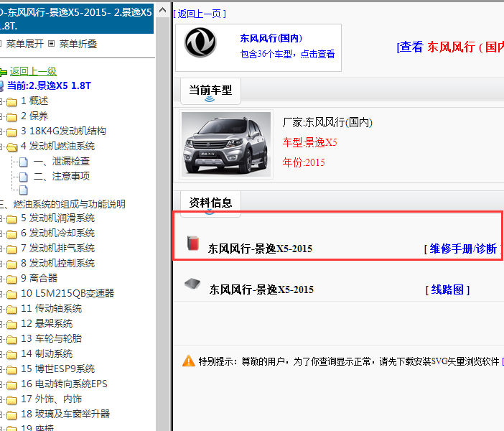Open 14 制动系统 entry
This screenshot has width=504, height=431.
point(47,353)
